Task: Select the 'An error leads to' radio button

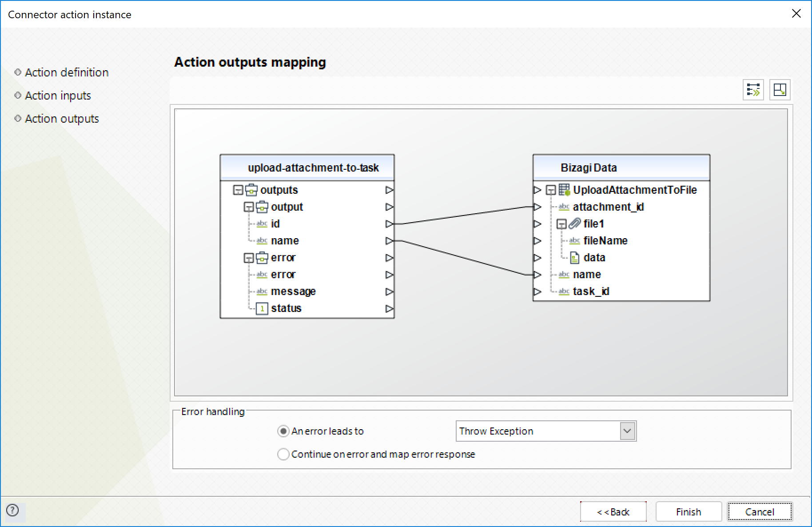Action: (x=283, y=431)
